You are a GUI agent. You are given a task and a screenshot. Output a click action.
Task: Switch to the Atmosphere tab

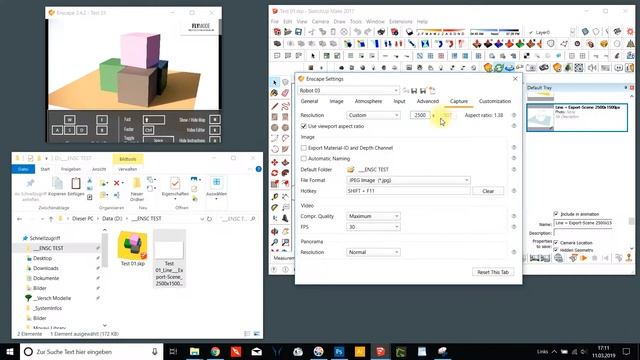pos(368,101)
